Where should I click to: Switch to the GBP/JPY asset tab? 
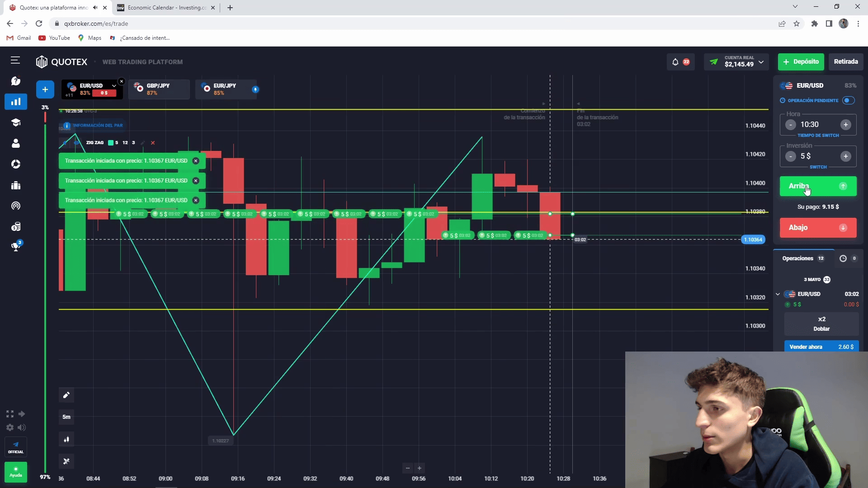tap(159, 89)
